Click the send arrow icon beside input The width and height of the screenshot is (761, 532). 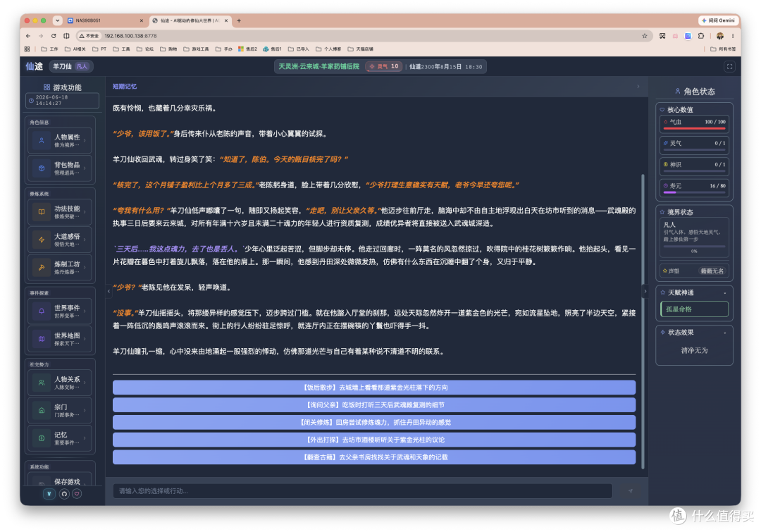(x=630, y=490)
